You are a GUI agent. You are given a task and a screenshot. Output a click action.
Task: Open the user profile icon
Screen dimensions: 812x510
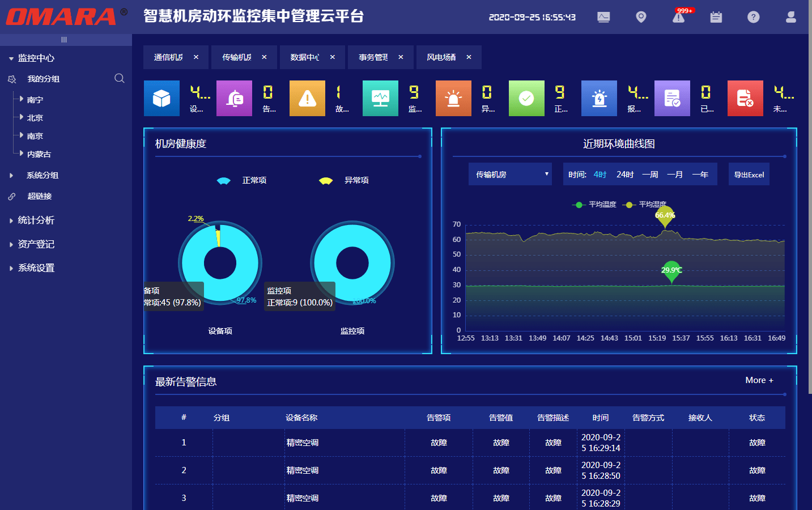click(x=791, y=17)
